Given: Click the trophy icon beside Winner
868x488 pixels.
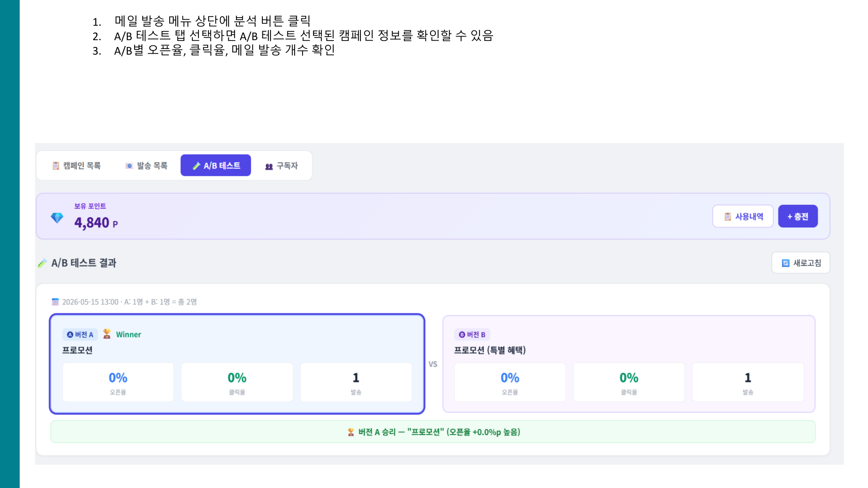Looking at the screenshot, I should point(107,334).
